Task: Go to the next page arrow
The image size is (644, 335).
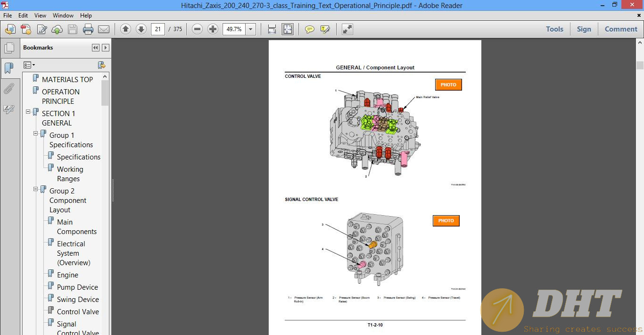Action: (x=141, y=29)
